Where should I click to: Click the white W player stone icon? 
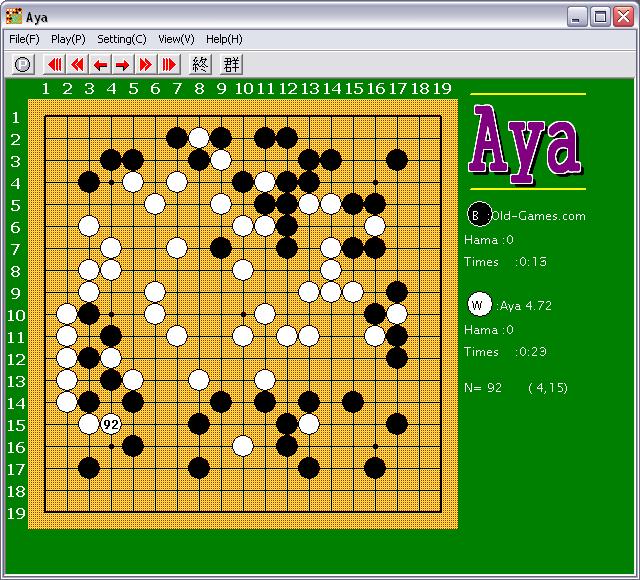[x=479, y=304]
